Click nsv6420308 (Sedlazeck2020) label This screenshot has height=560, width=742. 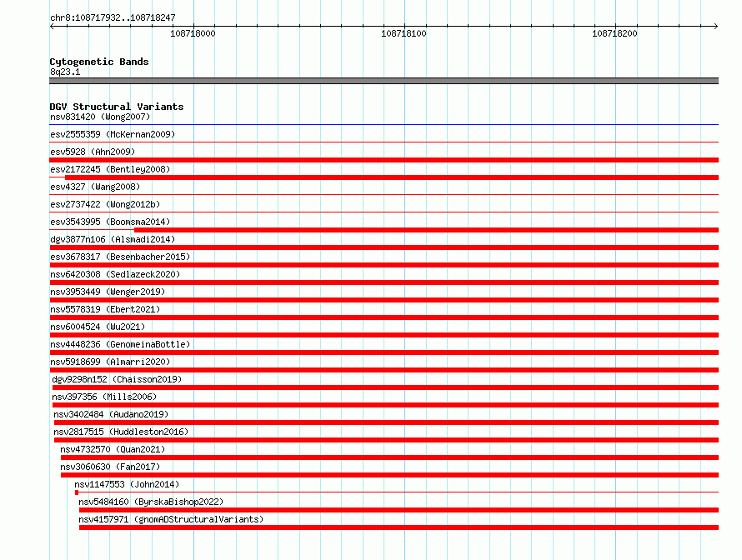pyautogui.click(x=115, y=274)
